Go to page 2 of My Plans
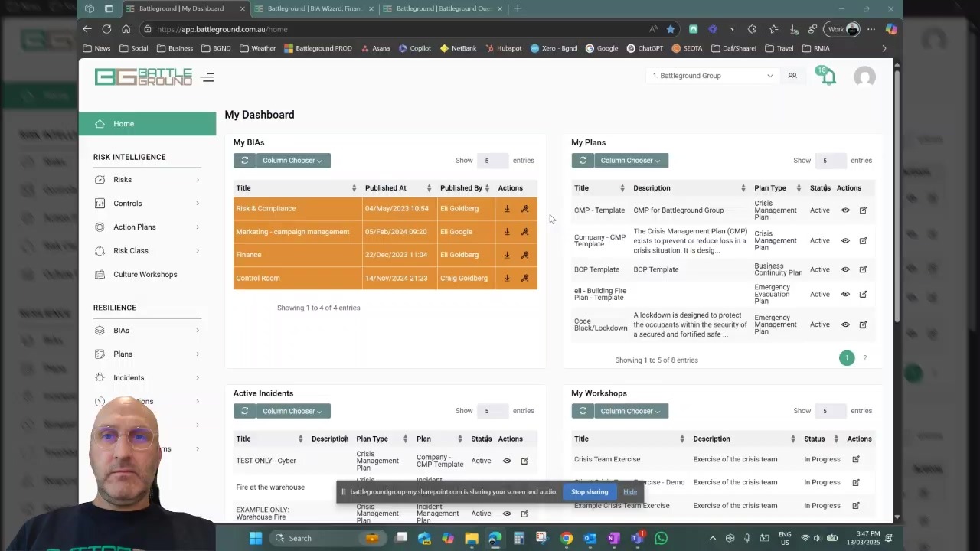Image resolution: width=980 pixels, height=551 pixels. pyautogui.click(x=864, y=357)
